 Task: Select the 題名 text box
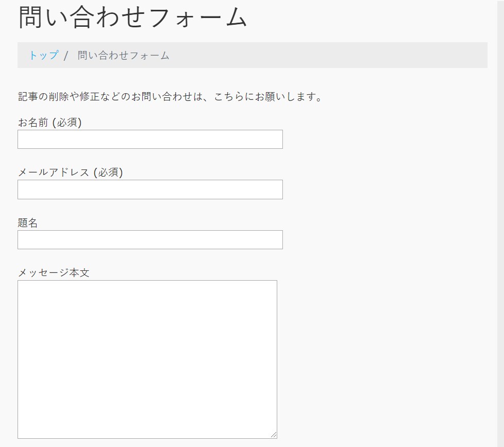click(x=150, y=239)
